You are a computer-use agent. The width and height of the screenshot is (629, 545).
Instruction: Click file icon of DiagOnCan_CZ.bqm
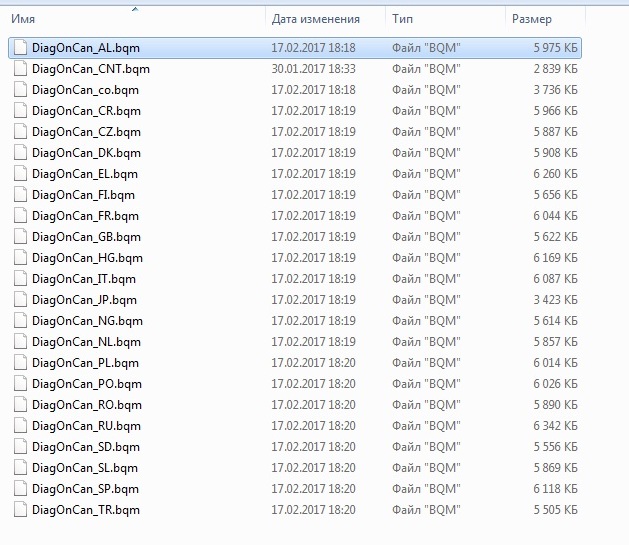(x=20, y=132)
